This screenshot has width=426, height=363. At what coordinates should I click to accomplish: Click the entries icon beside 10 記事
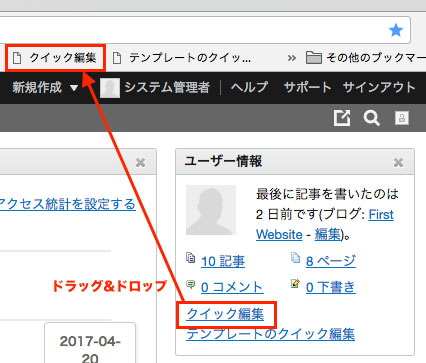pyautogui.click(x=190, y=258)
